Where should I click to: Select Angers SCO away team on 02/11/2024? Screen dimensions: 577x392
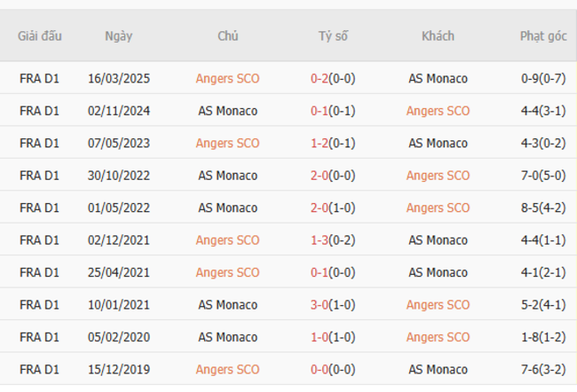(x=438, y=111)
